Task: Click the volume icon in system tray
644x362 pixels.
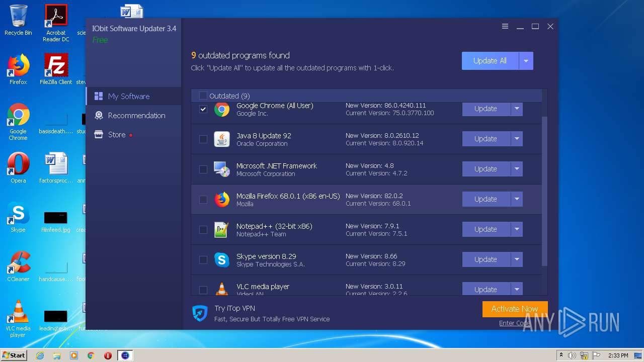Action: coord(572,355)
